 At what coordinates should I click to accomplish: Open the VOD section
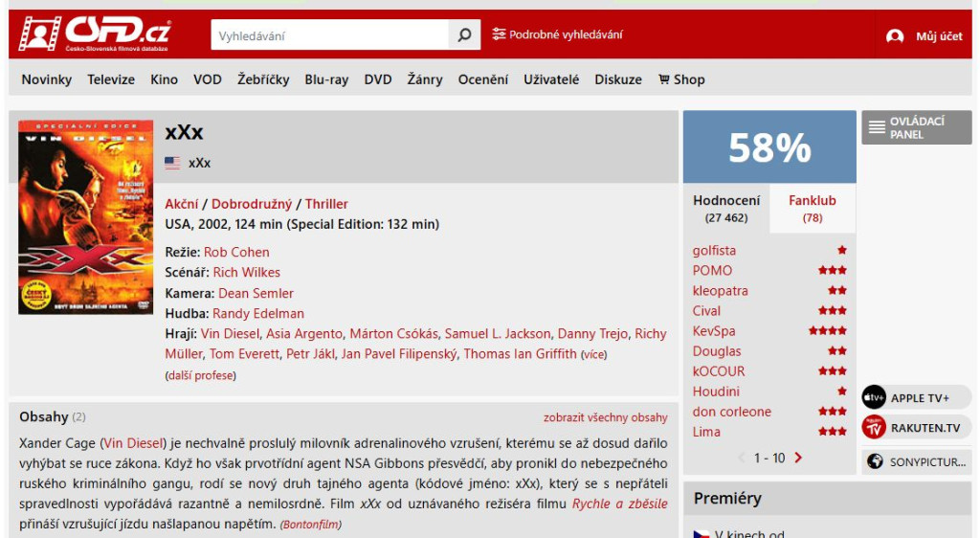pyautogui.click(x=208, y=79)
